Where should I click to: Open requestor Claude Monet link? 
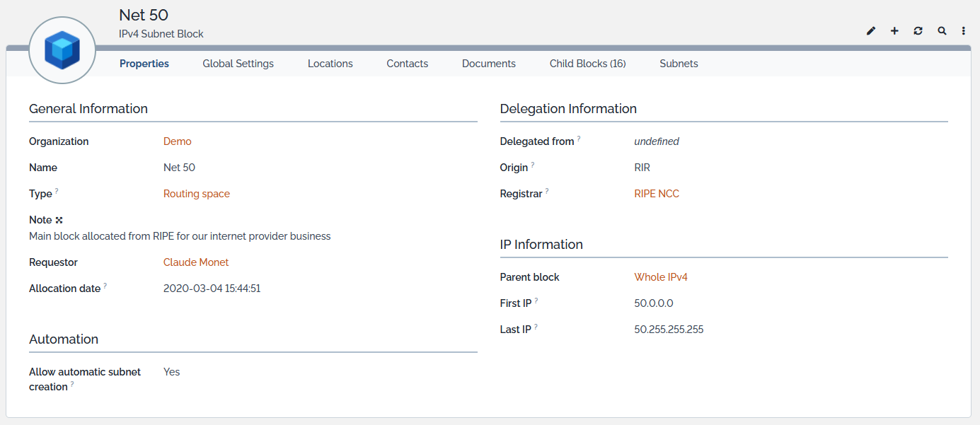pyautogui.click(x=196, y=262)
